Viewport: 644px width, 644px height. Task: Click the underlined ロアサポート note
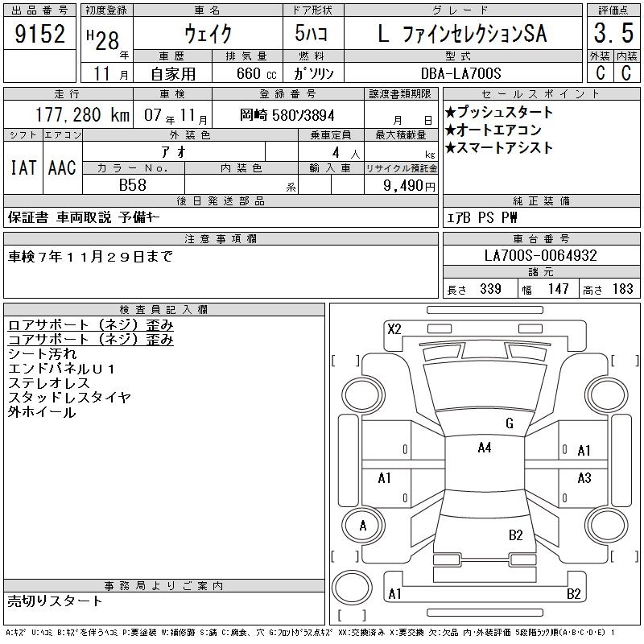(90, 325)
